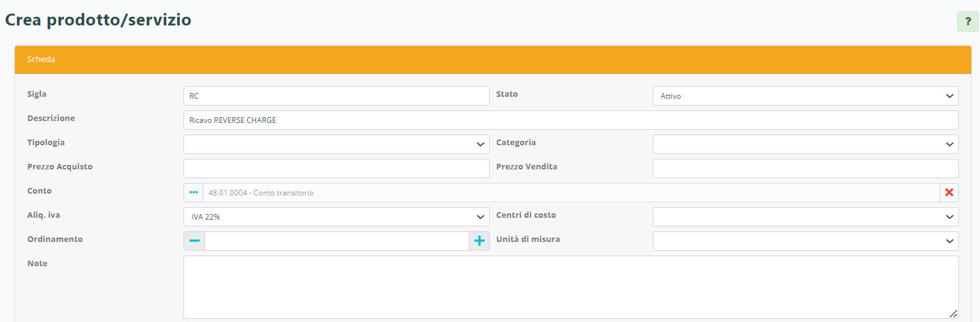Select the Scheda tab header
This screenshot has height=322, width=980.
41,60
